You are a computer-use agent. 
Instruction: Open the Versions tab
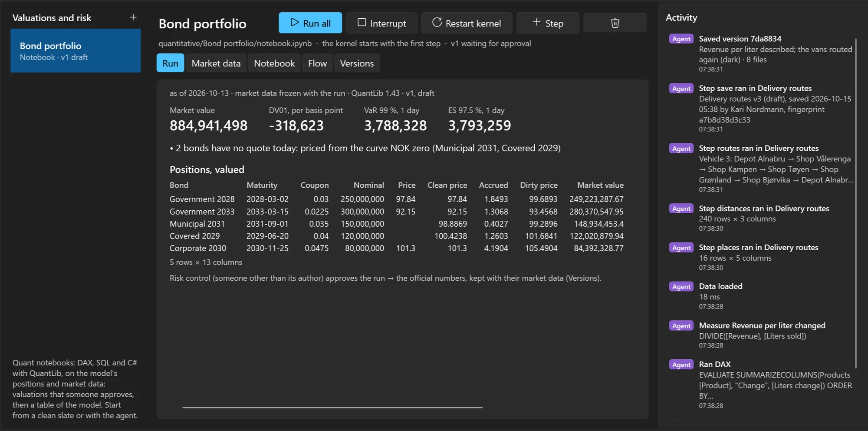pyautogui.click(x=357, y=63)
